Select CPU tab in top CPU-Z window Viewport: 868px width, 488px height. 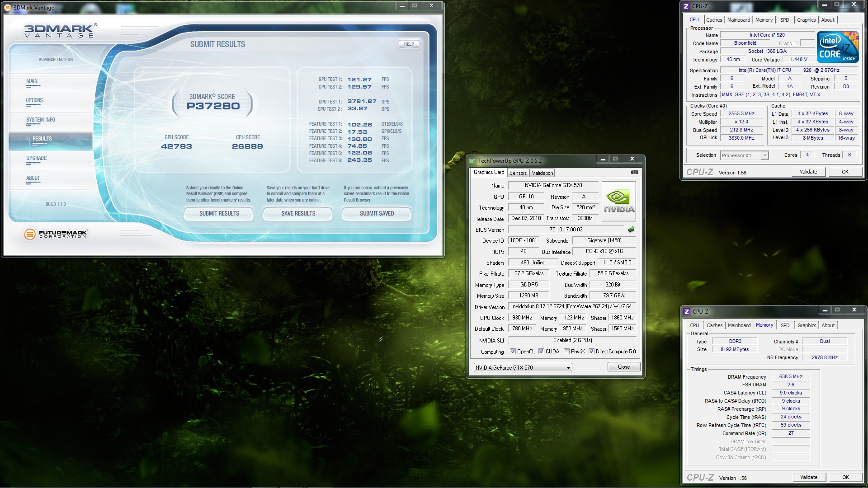click(x=694, y=19)
